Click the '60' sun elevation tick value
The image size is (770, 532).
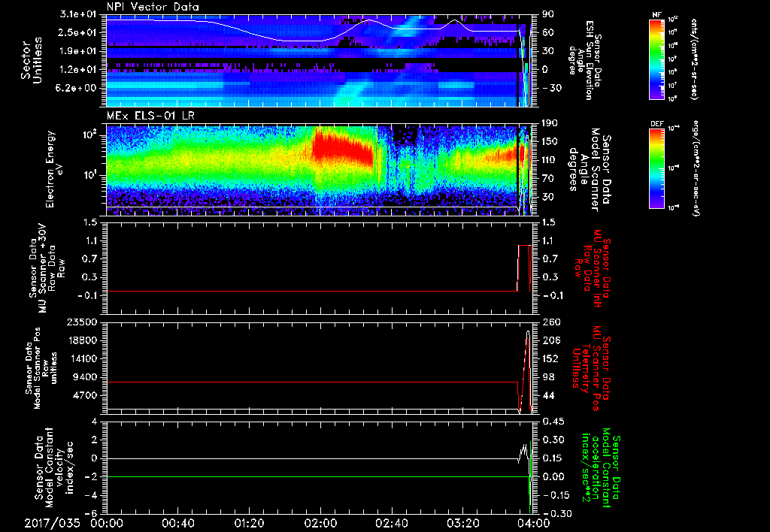548,32
